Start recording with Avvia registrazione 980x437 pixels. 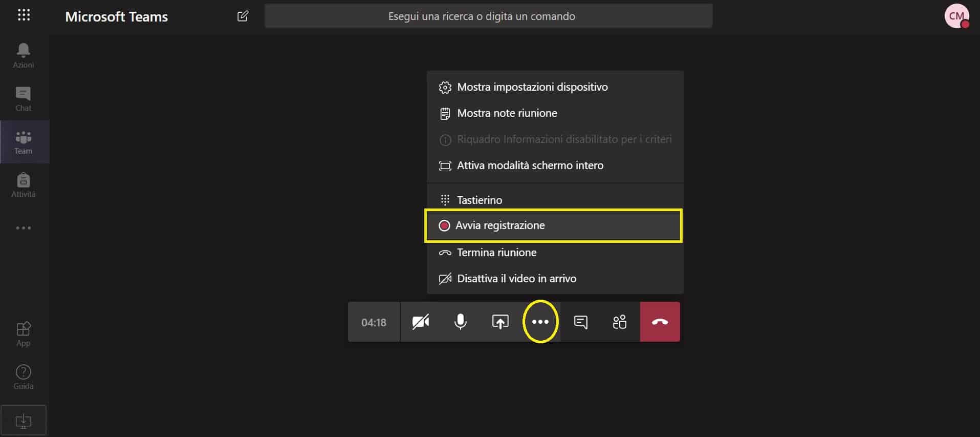pos(554,225)
